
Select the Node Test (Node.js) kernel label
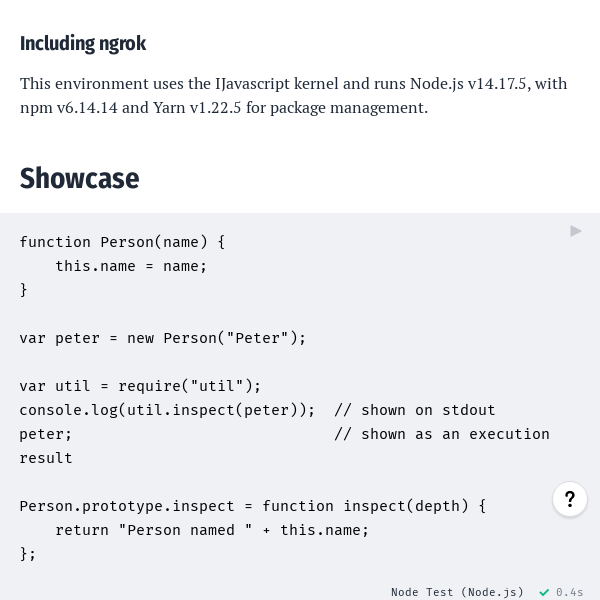point(457,592)
